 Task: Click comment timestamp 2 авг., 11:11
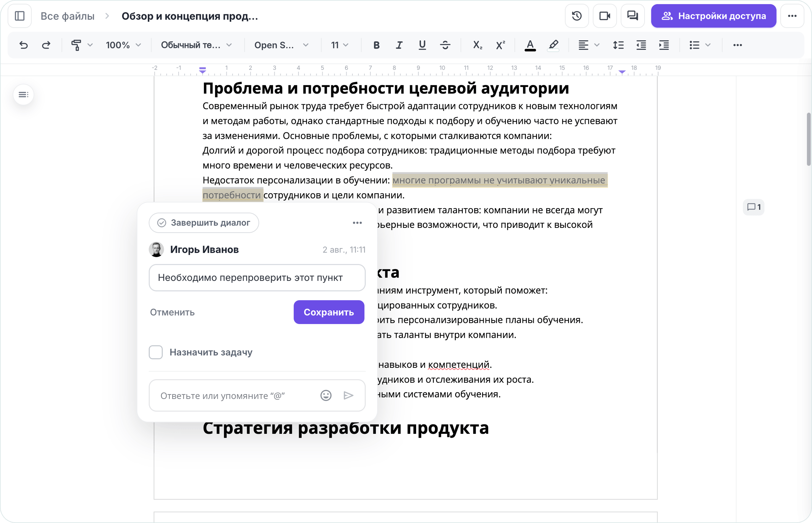click(344, 250)
